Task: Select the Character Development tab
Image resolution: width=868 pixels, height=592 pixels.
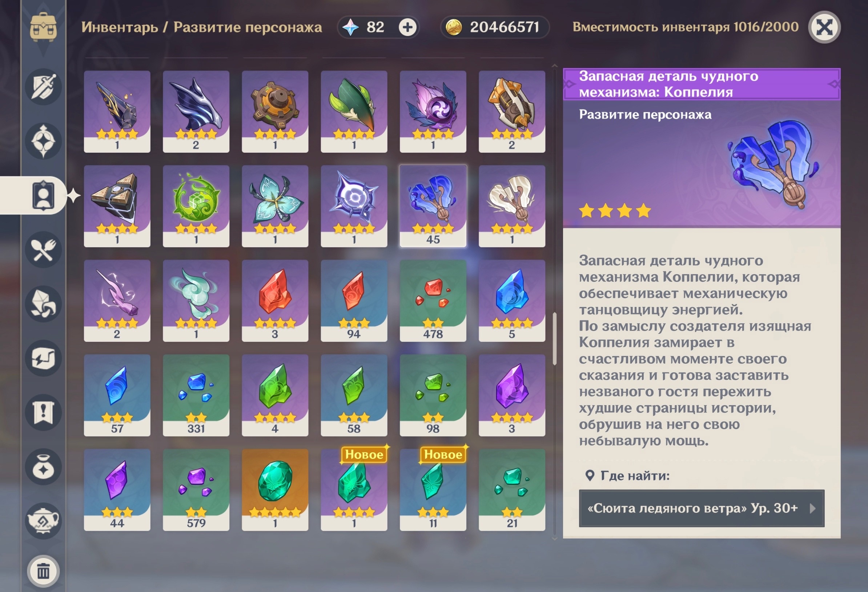Action: 43,195
